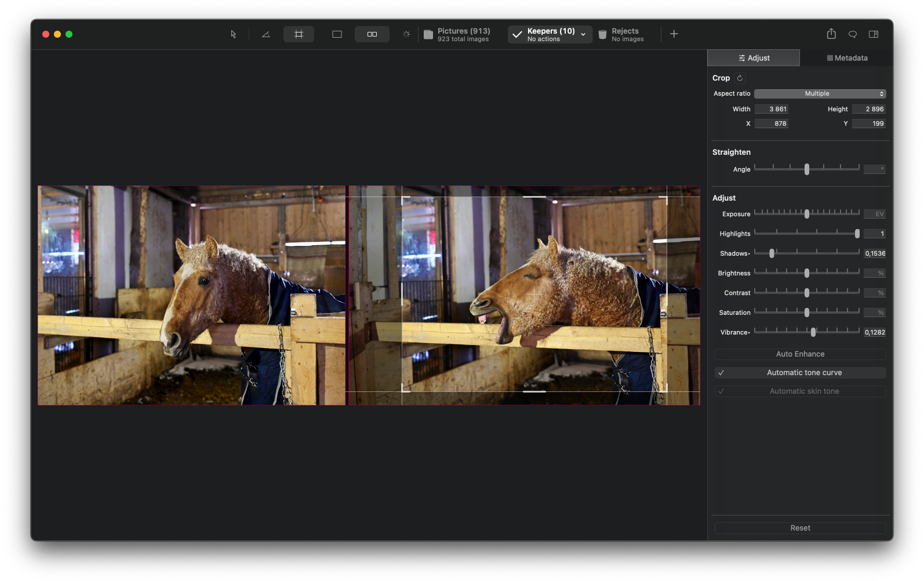The image size is (924, 581).
Task: Expand the Keepers collection chevron
Action: coord(583,35)
